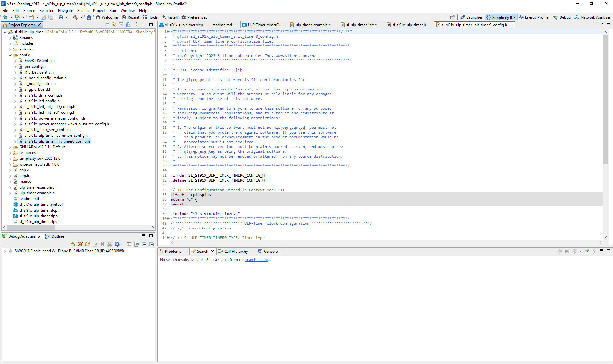Switch to the readme.md editor tab
The width and height of the screenshot is (613, 364).
pos(225,24)
